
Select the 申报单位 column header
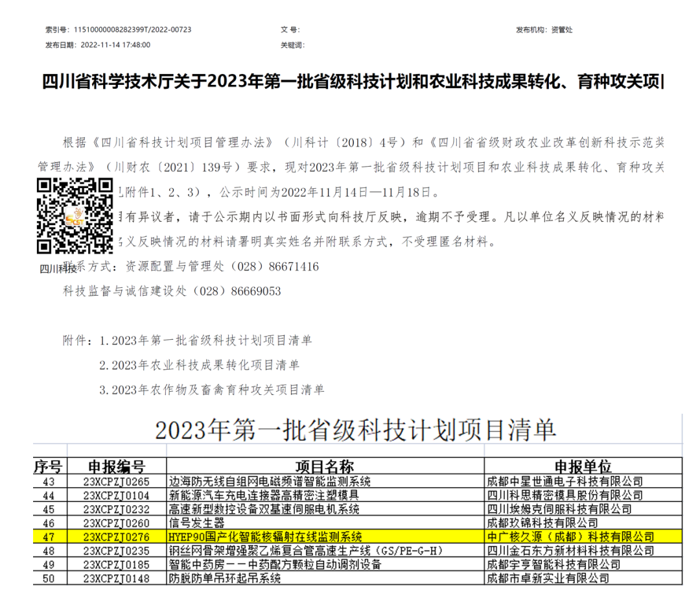tap(582, 467)
